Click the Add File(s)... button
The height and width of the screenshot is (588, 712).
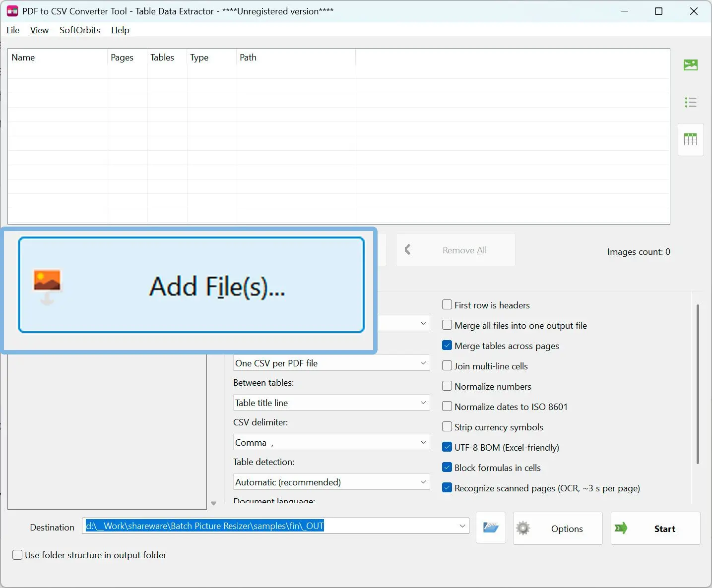(x=192, y=285)
